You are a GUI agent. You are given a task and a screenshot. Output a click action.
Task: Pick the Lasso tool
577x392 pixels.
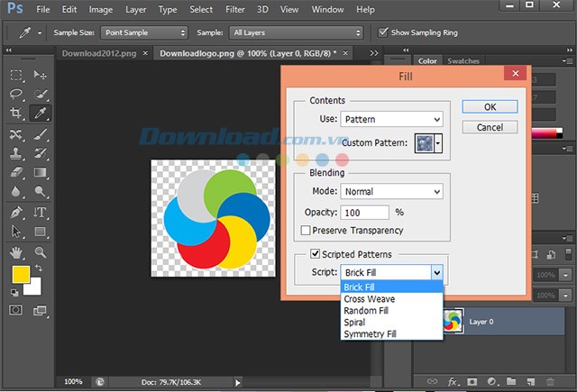15,94
